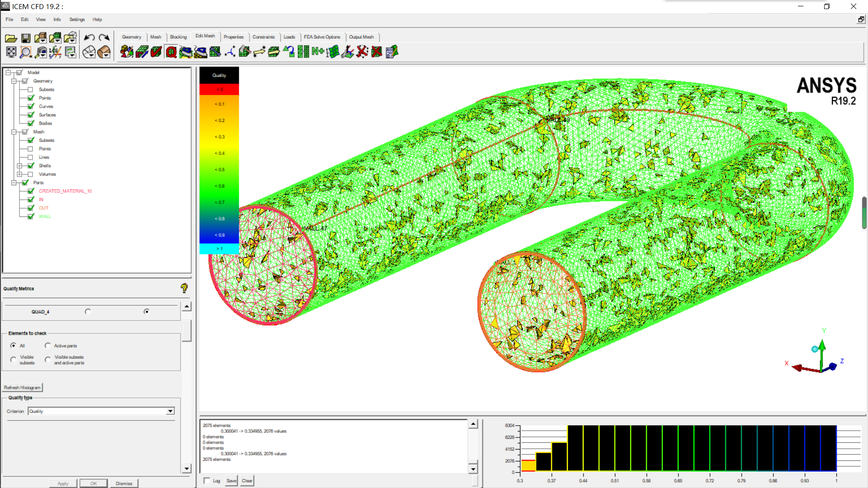Switch to the Blocking tab
The image size is (868, 488).
(178, 37)
